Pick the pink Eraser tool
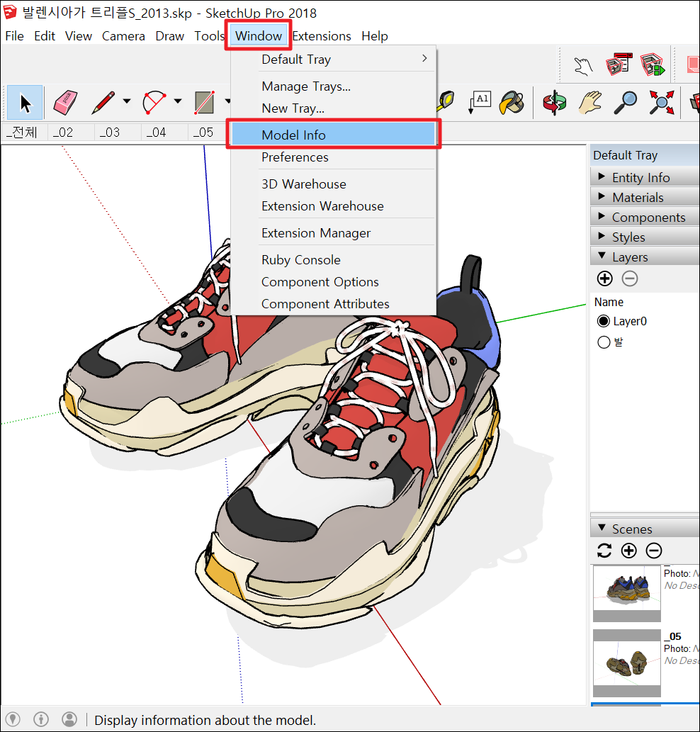The height and width of the screenshot is (732, 700). (65, 102)
